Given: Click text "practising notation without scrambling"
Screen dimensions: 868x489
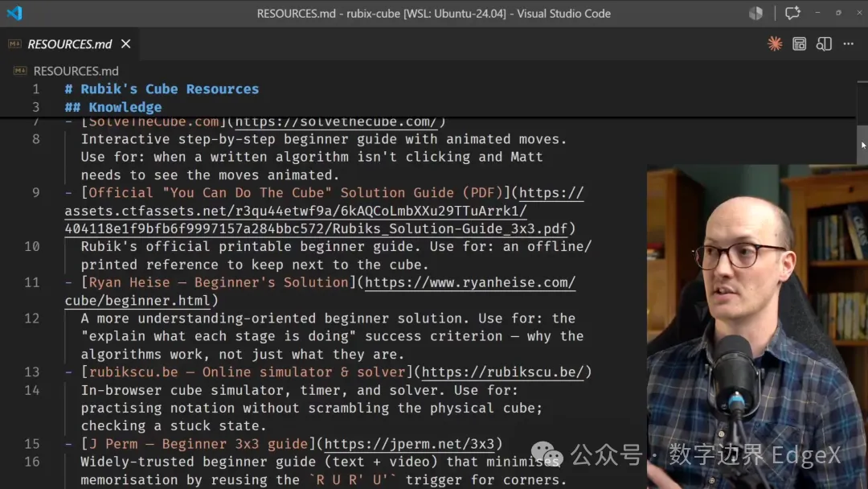Looking at the screenshot, I should [235, 408].
